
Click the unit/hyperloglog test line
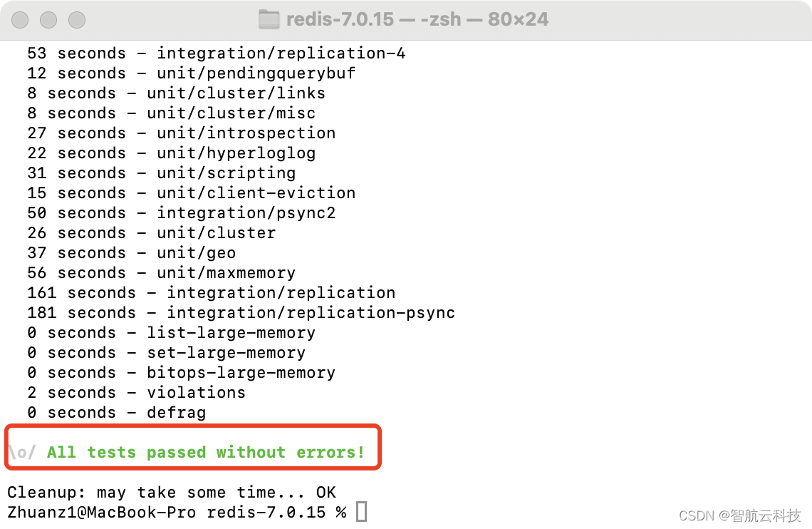click(x=172, y=153)
